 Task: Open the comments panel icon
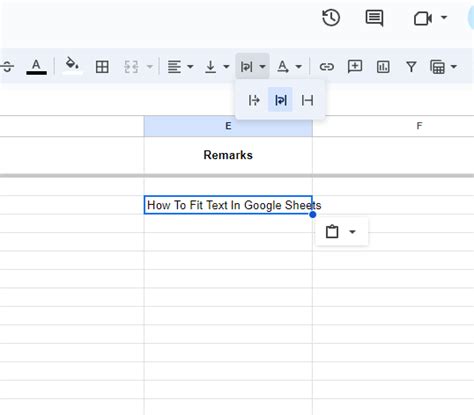click(x=374, y=18)
